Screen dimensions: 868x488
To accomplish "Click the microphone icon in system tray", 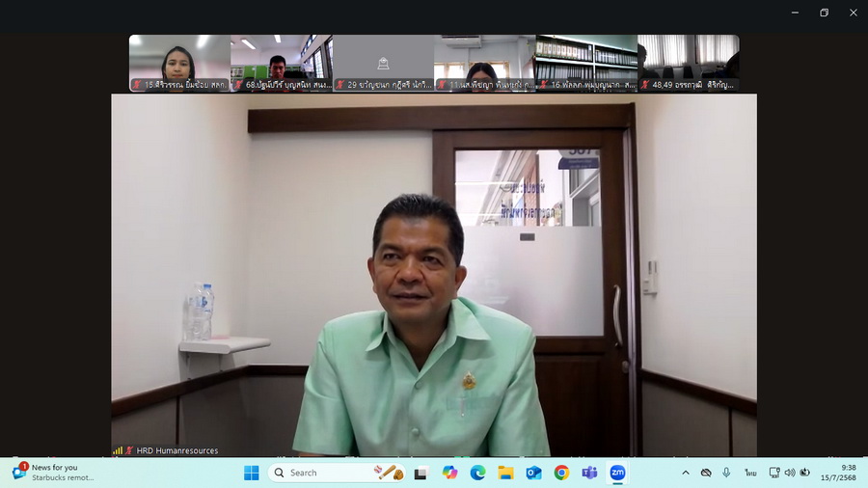I will [726, 473].
